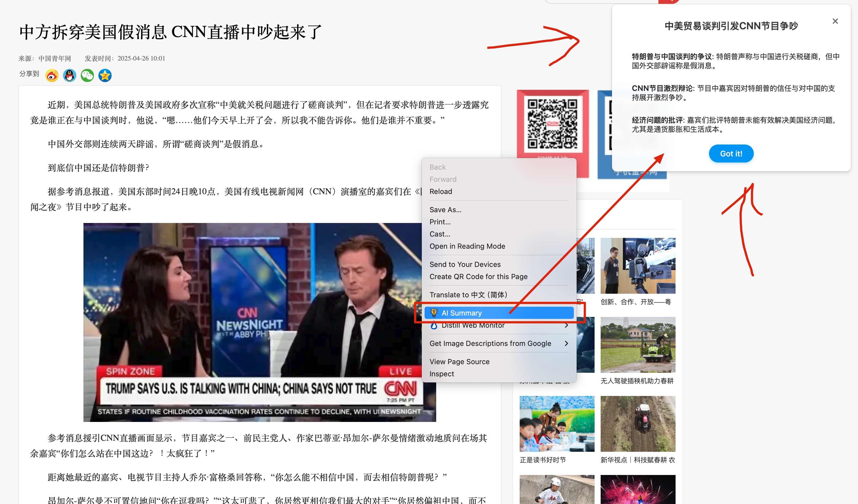
Task: Click the Distill Web Monitor droplet icon
Action: [434, 325]
